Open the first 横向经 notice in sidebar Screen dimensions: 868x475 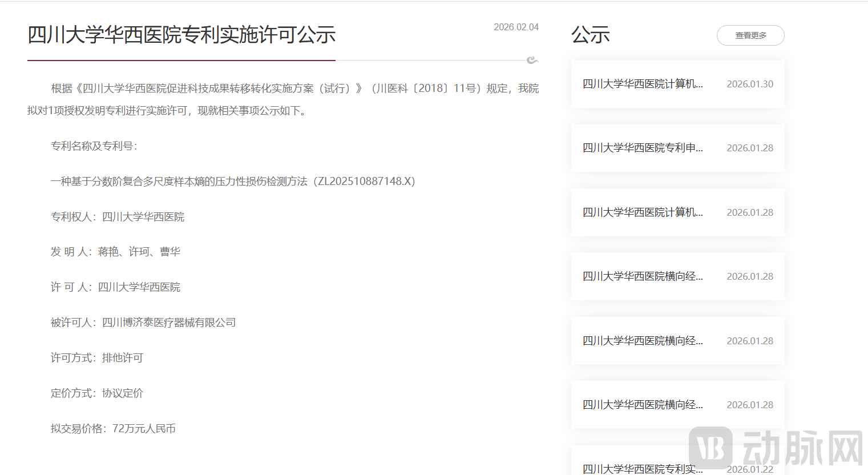pyautogui.click(x=643, y=276)
